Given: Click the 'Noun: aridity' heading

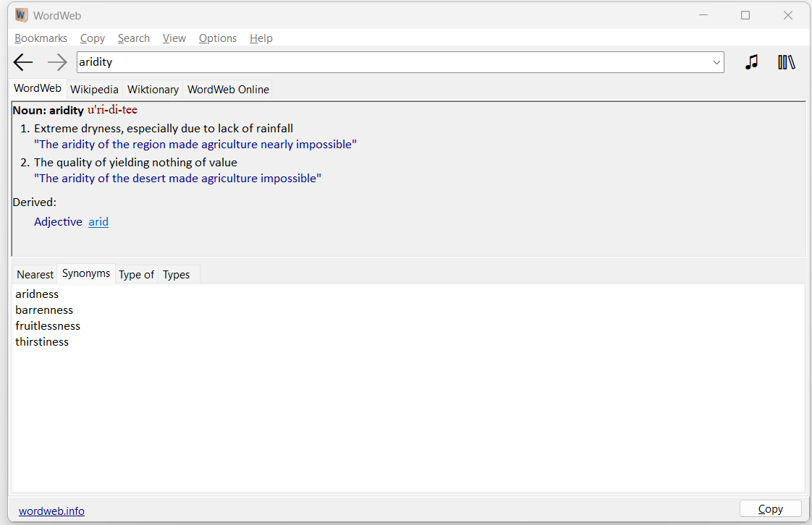Looking at the screenshot, I should (x=48, y=110).
